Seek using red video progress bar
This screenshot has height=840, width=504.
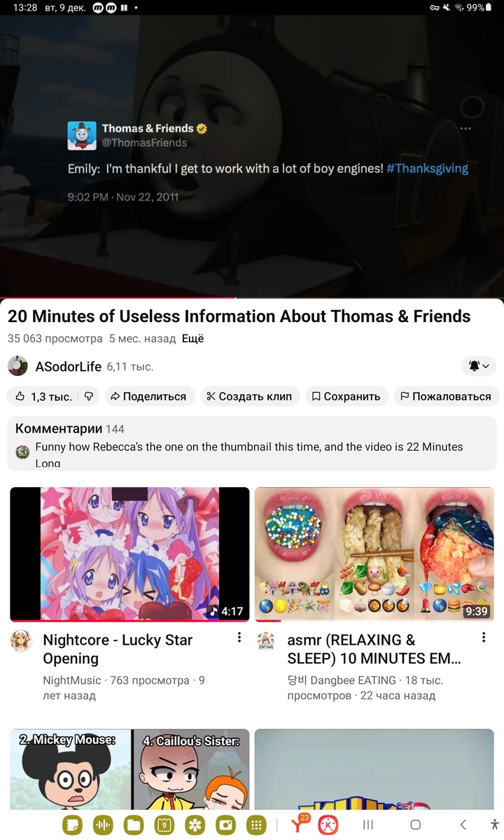(x=252, y=298)
